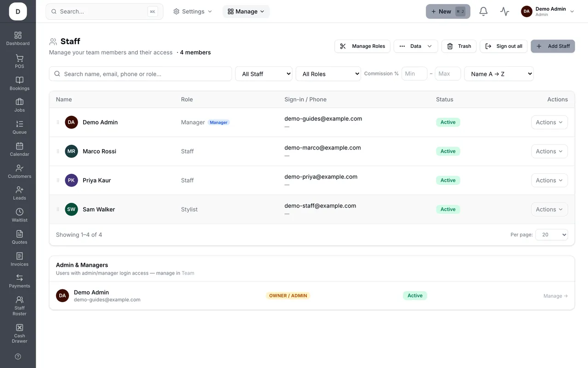Screen dimensions: 588x368
Task: Open the Team link in Admin & Managers
Action: 188,273
